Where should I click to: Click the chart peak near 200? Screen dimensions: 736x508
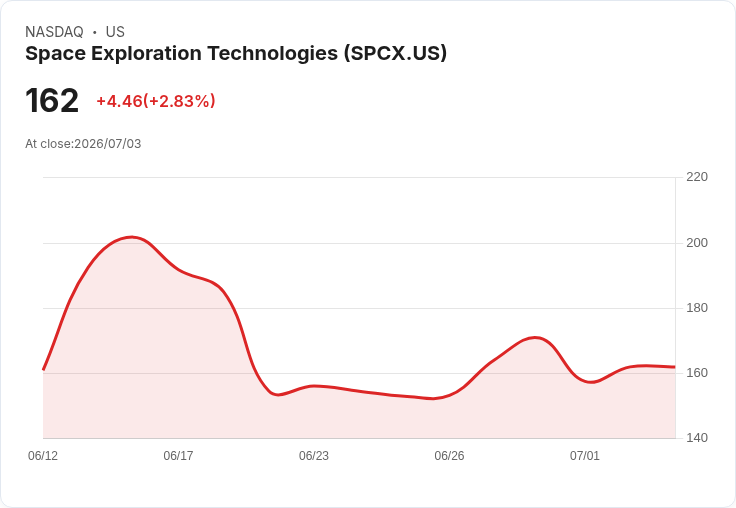click(x=131, y=237)
